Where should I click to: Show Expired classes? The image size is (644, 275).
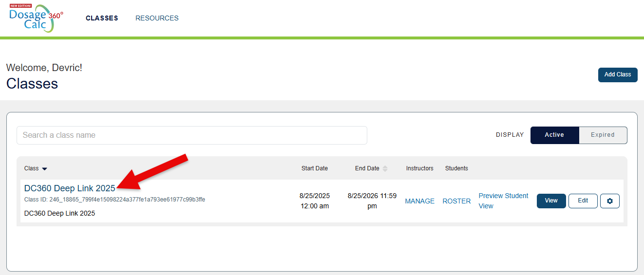[603, 135]
